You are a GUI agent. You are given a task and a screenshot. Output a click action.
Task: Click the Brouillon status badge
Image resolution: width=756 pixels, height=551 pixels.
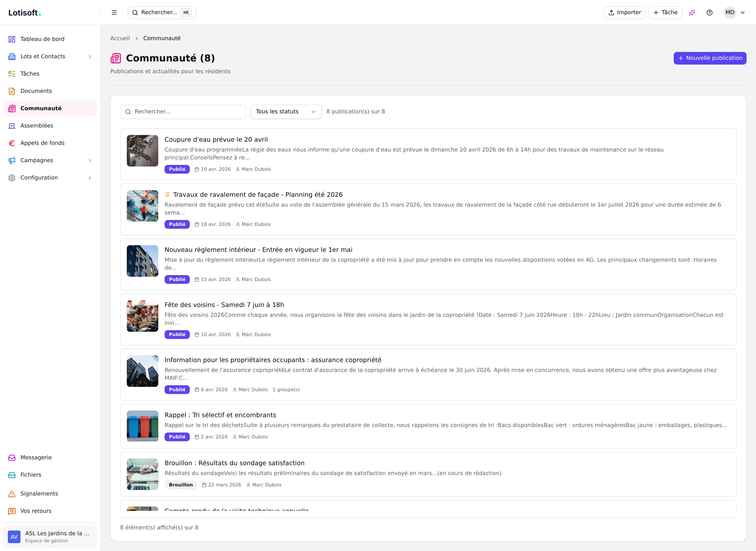181,485
